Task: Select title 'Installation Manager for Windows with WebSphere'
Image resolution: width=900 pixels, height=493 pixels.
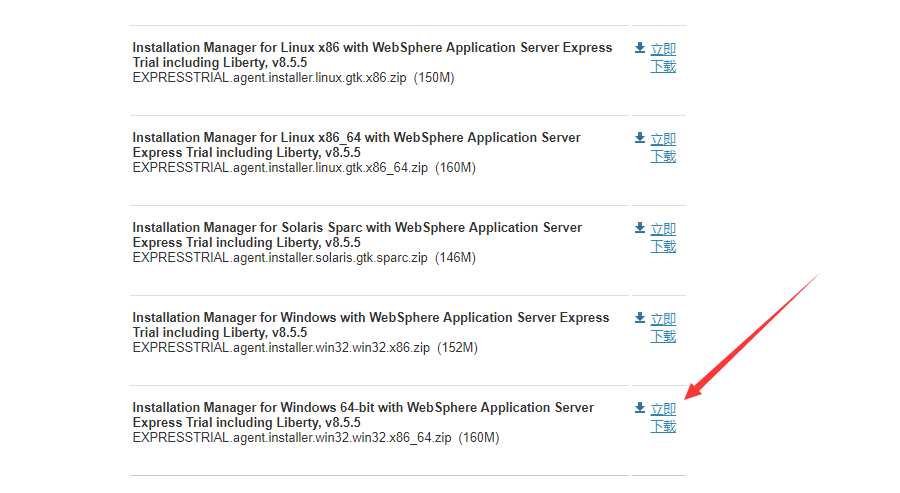Action: (x=371, y=325)
